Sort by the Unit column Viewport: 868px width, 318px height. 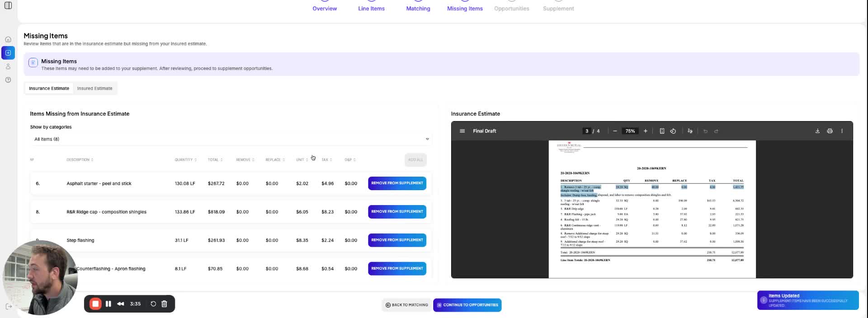coord(302,160)
